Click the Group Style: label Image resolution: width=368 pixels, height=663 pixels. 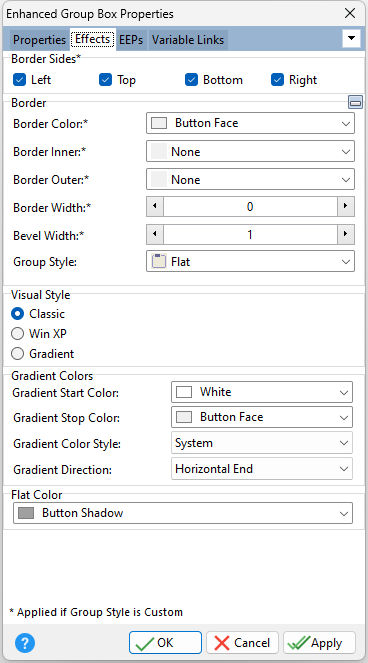click(45, 262)
